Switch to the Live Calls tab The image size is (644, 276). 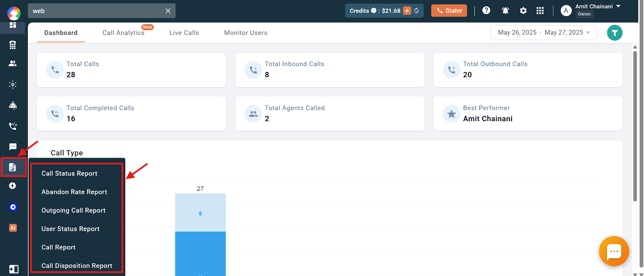pyautogui.click(x=184, y=33)
